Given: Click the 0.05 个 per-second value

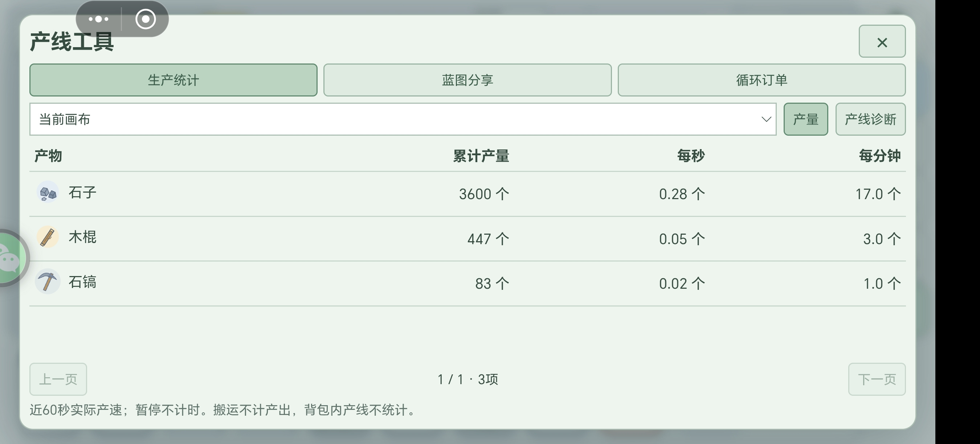Looking at the screenshot, I should 682,239.
